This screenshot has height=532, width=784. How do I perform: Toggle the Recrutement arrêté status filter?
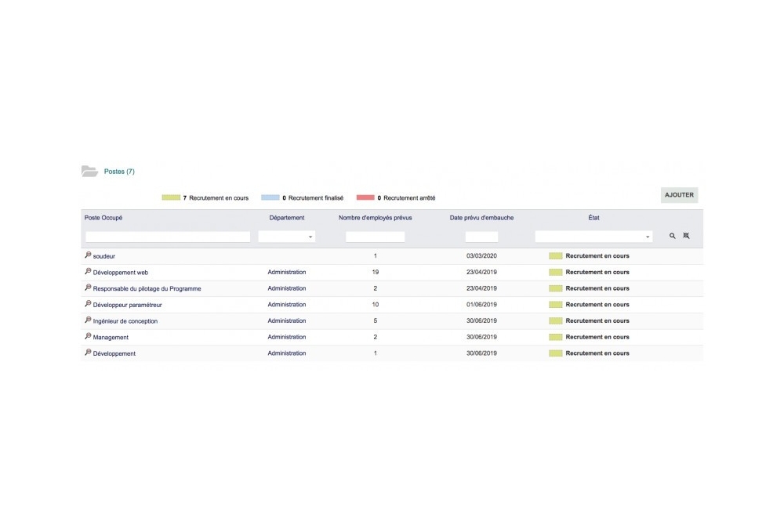click(x=365, y=197)
